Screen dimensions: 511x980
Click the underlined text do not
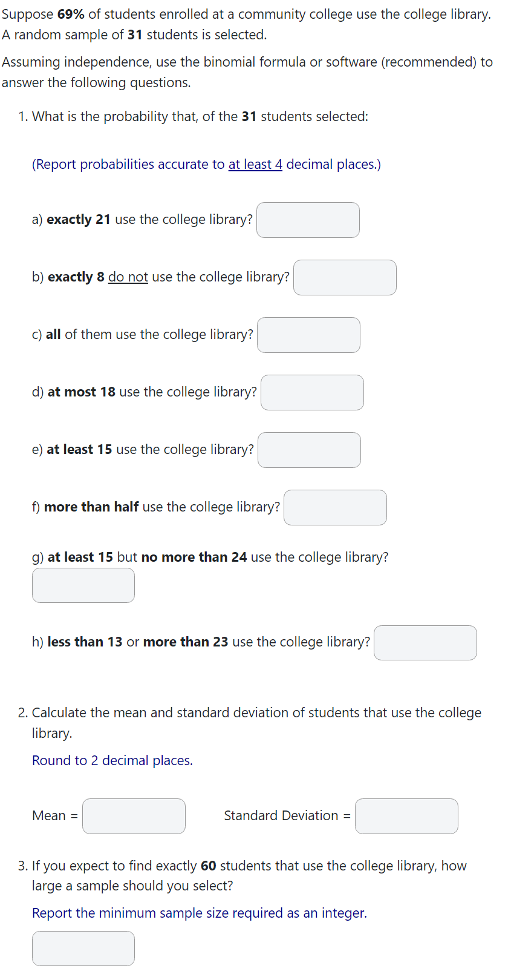[128, 277]
